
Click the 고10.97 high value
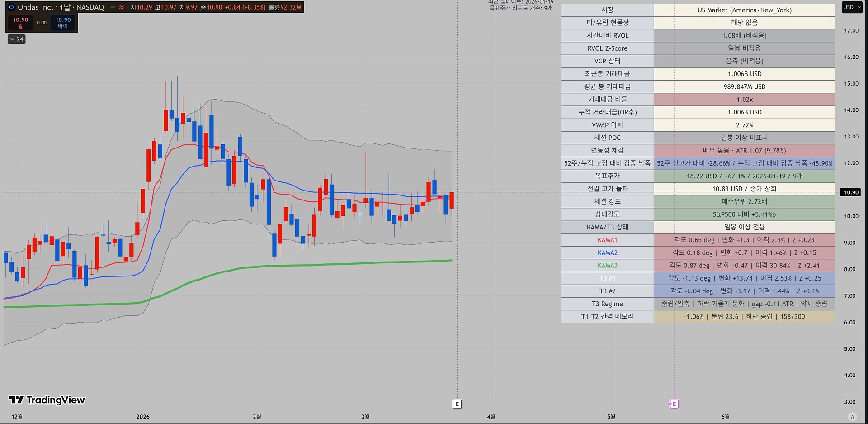pos(165,7)
